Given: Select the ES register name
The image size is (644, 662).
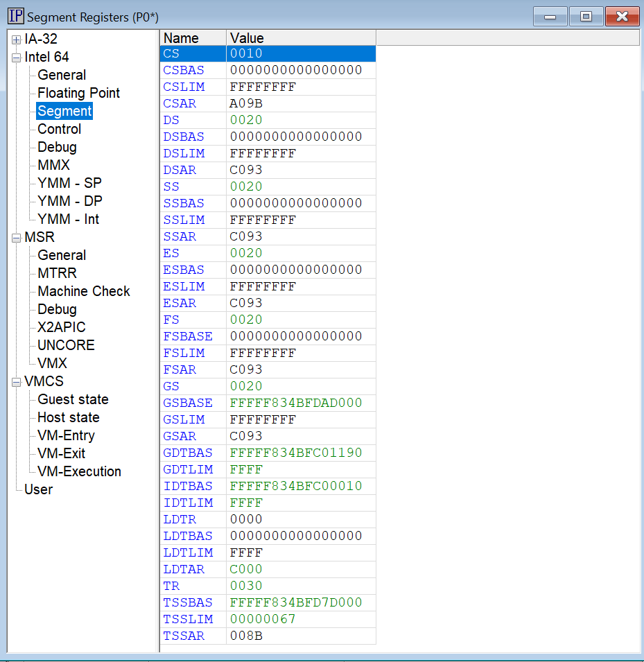Looking at the screenshot, I should pos(171,253).
